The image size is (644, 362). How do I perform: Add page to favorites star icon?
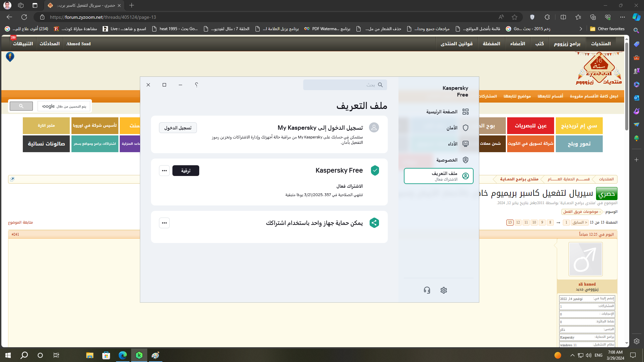click(x=515, y=17)
